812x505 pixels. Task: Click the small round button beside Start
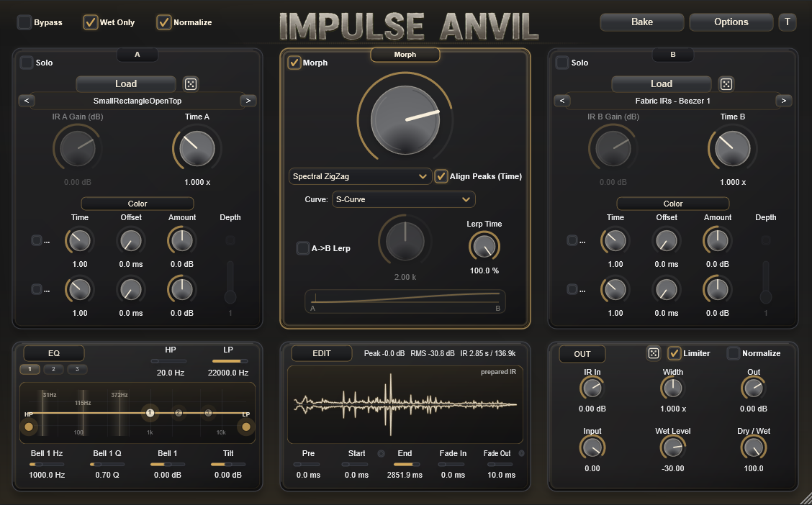(x=381, y=453)
